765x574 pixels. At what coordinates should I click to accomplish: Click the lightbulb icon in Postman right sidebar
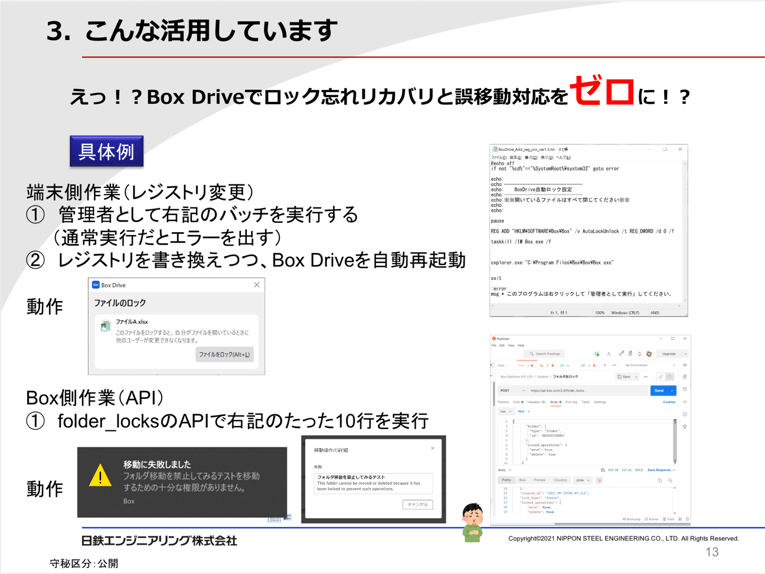tap(684, 426)
